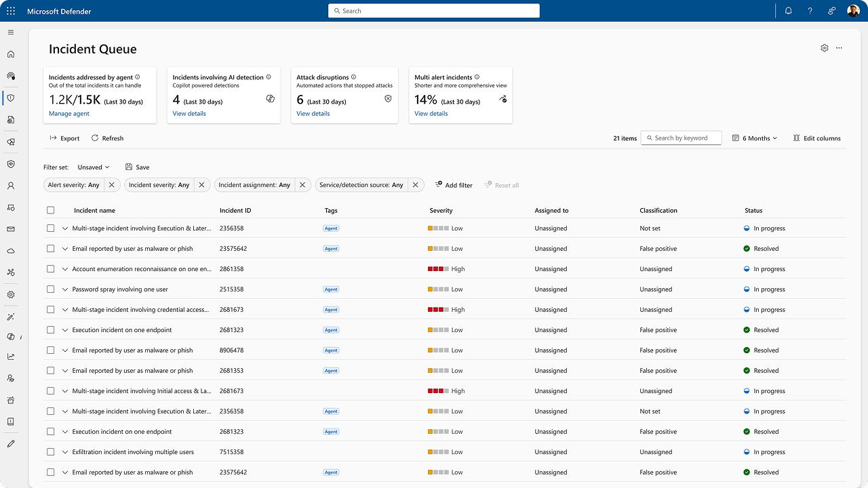The image size is (868, 488).
Task: View details for Multi alert incidents
Action: [431, 114]
